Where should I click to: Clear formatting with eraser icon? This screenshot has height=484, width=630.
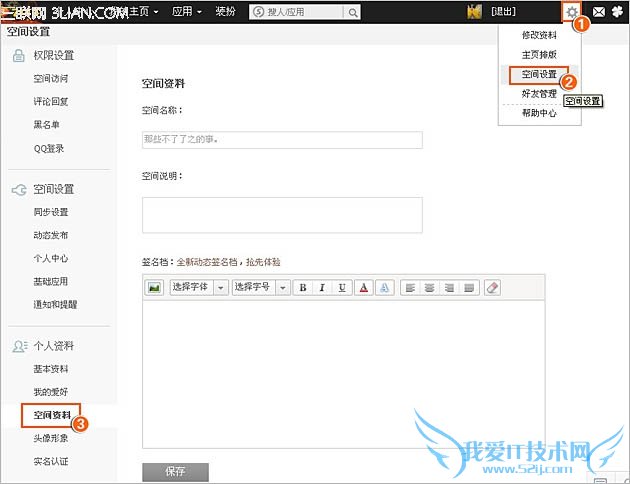click(x=493, y=288)
